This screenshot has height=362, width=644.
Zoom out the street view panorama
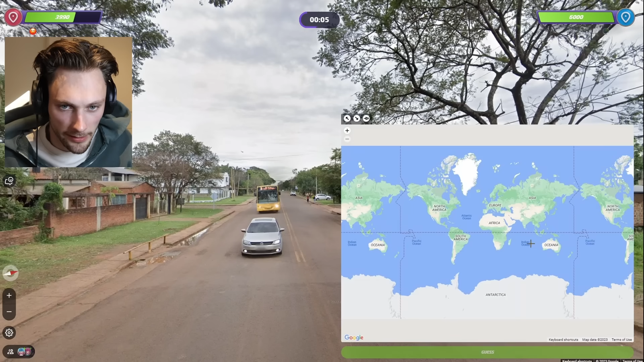[x=9, y=312]
